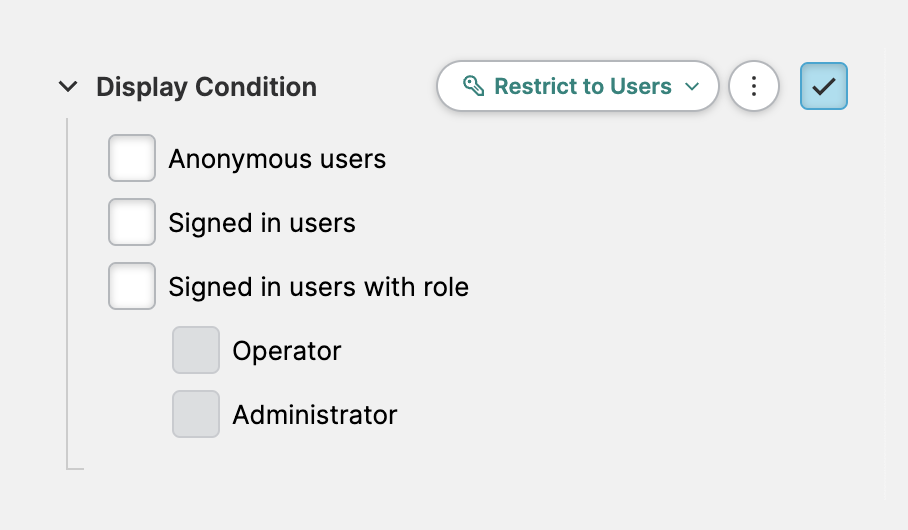Click the Operator label text

[287, 351]
